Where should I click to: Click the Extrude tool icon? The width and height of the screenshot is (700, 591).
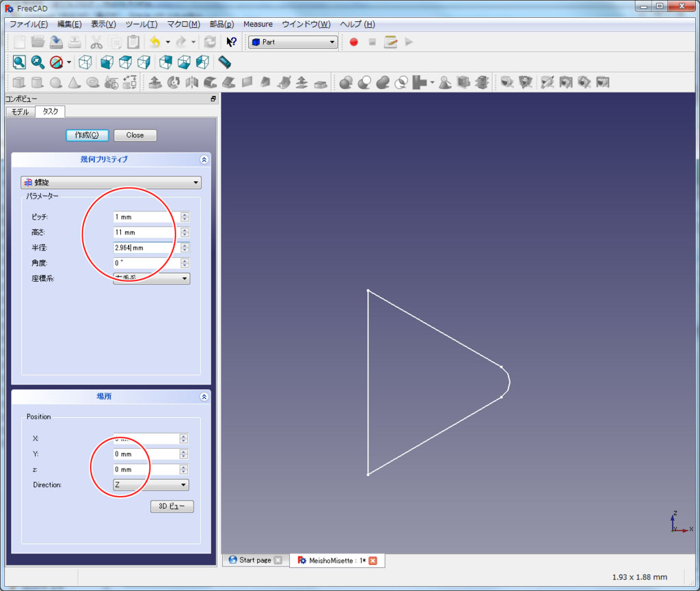click(x=155, y=83)
